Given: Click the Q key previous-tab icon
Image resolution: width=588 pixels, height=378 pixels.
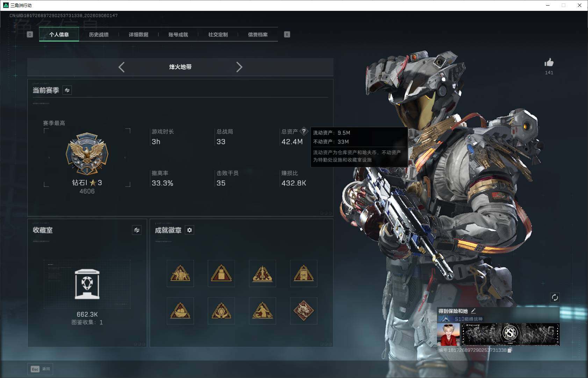Looking at the screenshot, I should coord(30,34).
